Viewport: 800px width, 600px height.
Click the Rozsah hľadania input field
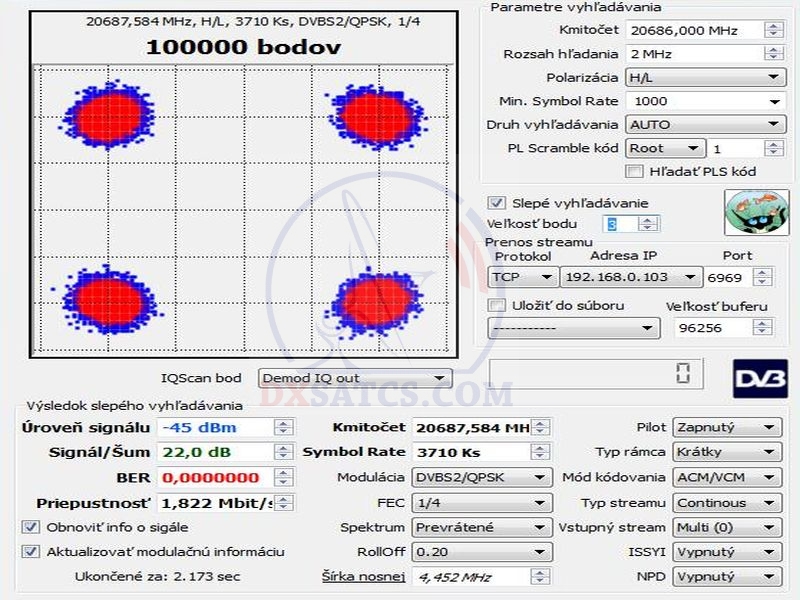693,54
